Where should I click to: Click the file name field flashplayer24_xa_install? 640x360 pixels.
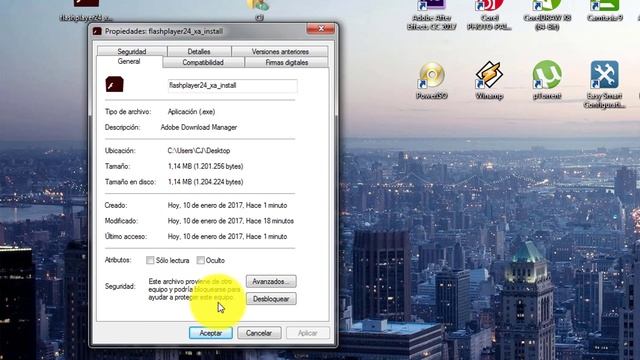(232, 86)
